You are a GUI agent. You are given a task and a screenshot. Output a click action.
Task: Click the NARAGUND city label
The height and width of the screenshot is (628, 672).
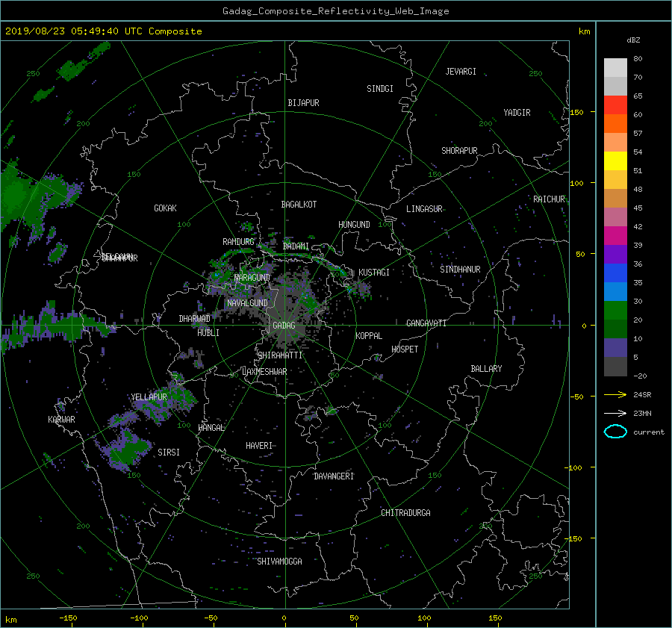click(x=252, y=278)
